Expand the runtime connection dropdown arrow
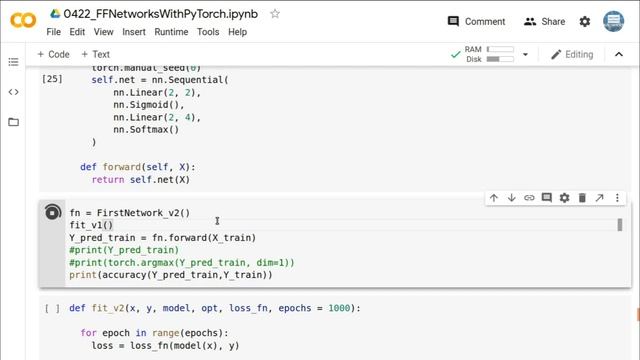 click(525, 54)
